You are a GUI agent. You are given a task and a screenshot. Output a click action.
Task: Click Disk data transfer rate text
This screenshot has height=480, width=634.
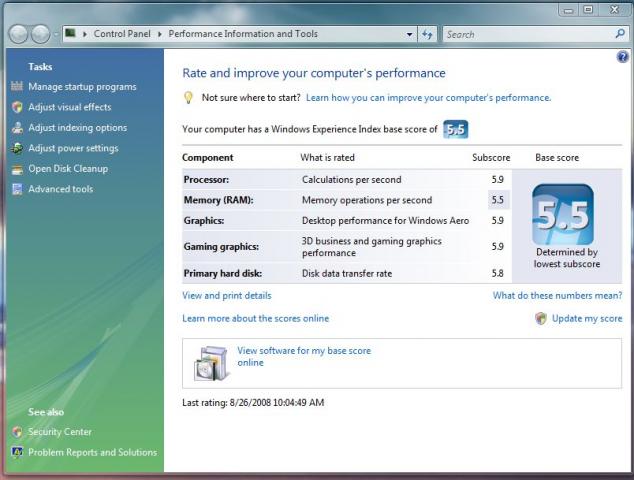(x=347, y=273)
